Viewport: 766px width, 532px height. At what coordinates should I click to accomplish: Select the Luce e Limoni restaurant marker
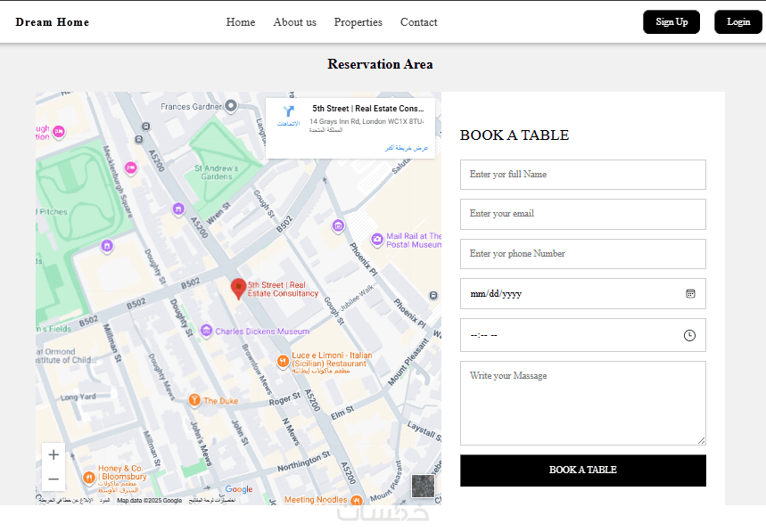click(283, 360)
